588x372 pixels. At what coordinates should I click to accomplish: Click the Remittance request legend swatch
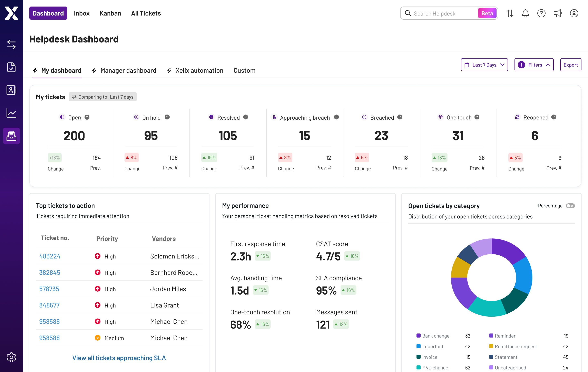491,346
